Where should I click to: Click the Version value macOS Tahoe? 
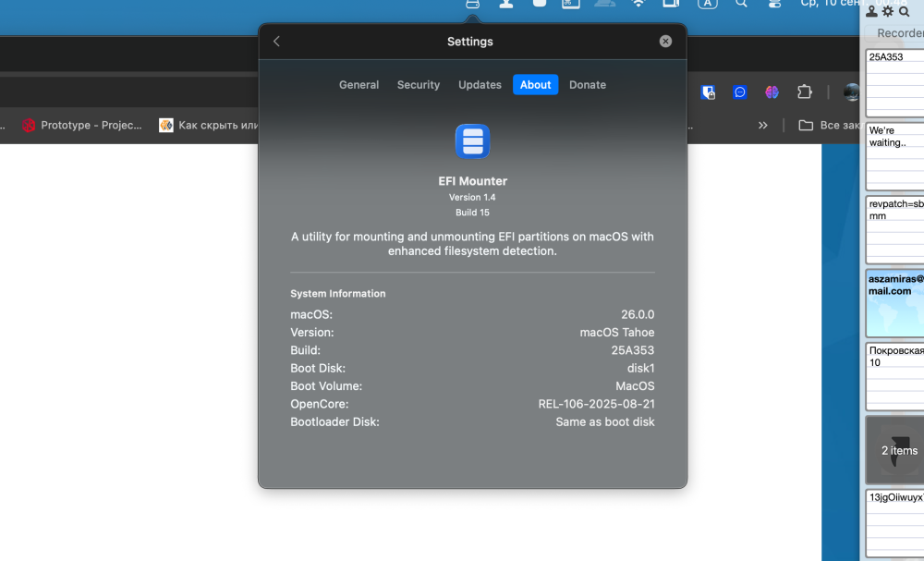pos(616,333)
